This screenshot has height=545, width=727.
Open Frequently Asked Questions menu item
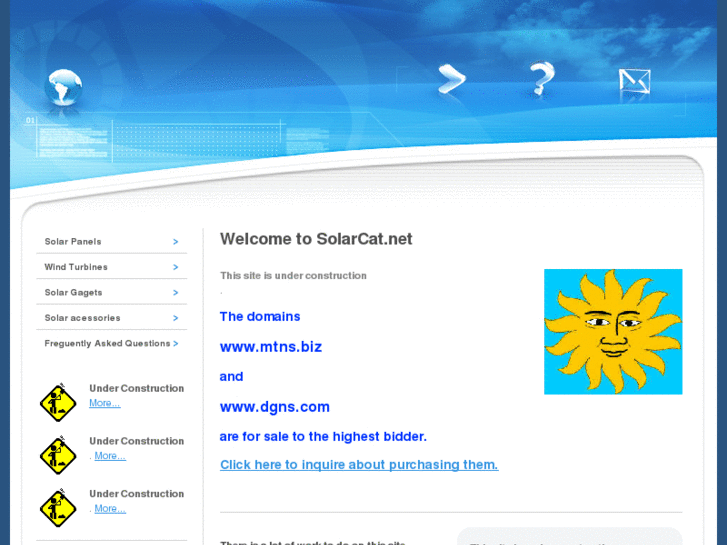point(112,344)
